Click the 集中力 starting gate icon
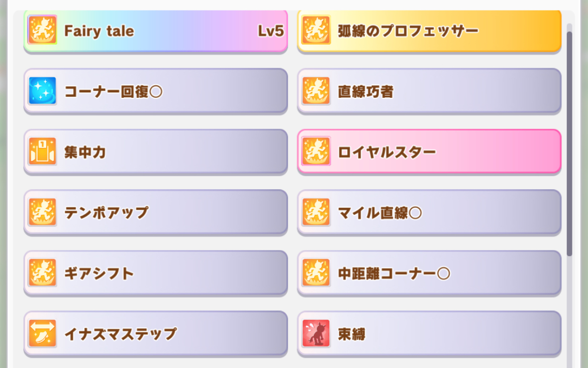The image size is (588, 368). click(x=42, y=152)
